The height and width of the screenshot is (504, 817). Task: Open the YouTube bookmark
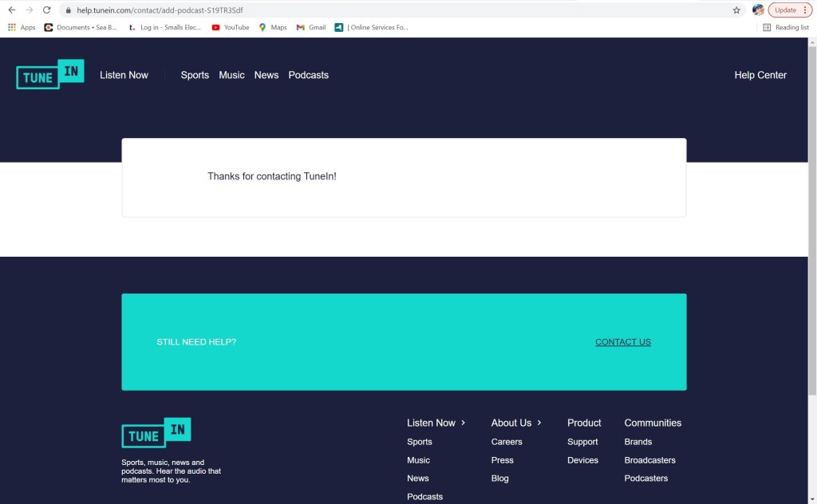point(230,27)
